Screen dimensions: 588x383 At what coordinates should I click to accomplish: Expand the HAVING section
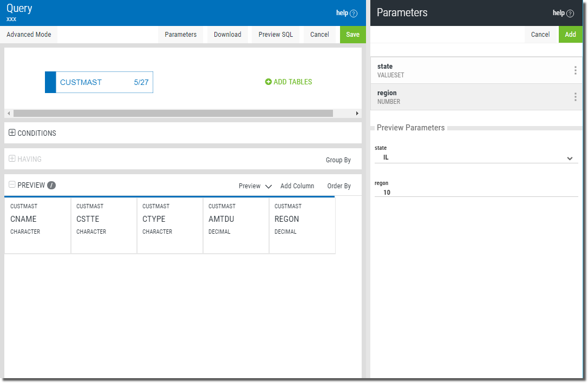(12, 159)
